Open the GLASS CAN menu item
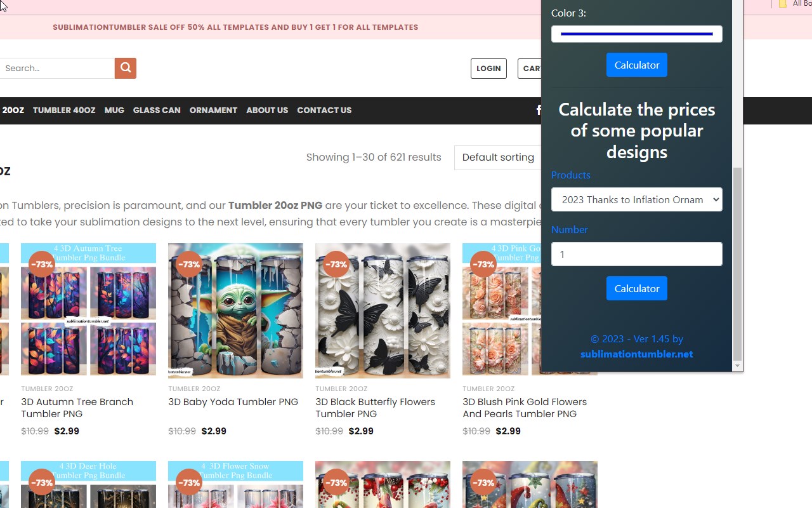This screenshot has width=812, height=508. [157, 110]
